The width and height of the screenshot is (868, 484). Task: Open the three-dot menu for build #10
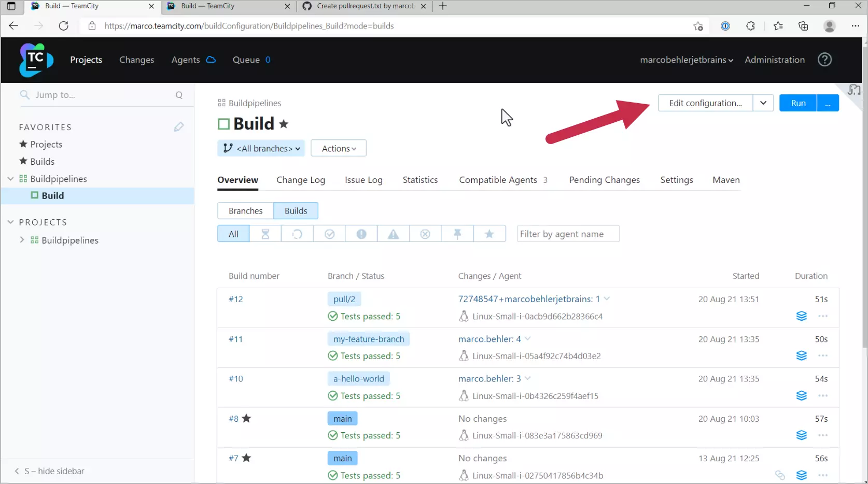pos(823,396)
